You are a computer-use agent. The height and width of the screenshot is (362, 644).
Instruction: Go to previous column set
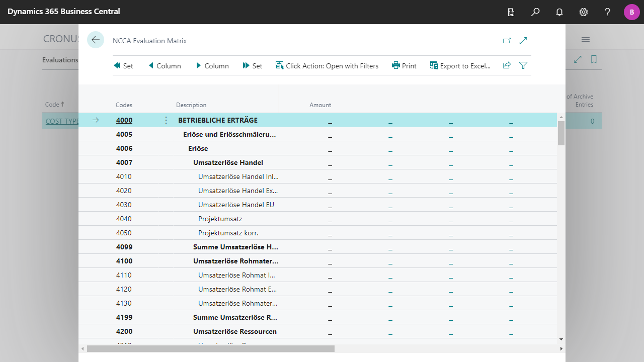(x=123, y=66)
